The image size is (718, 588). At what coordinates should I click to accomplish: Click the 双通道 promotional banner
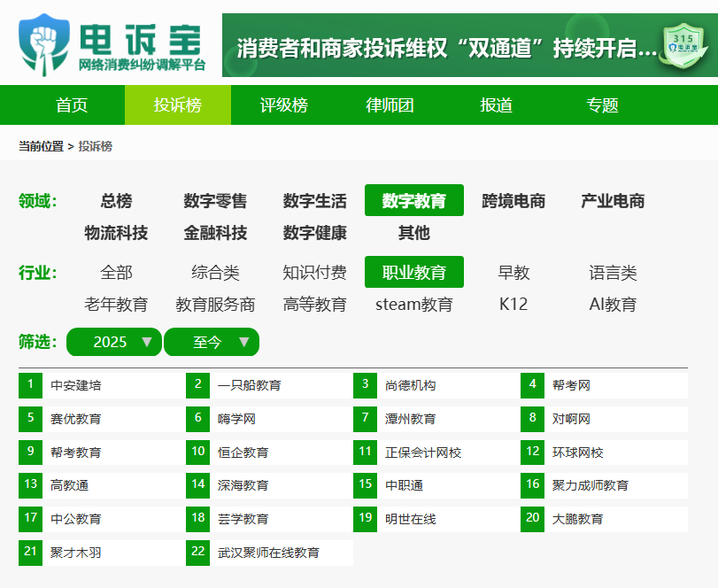point(470,45)
